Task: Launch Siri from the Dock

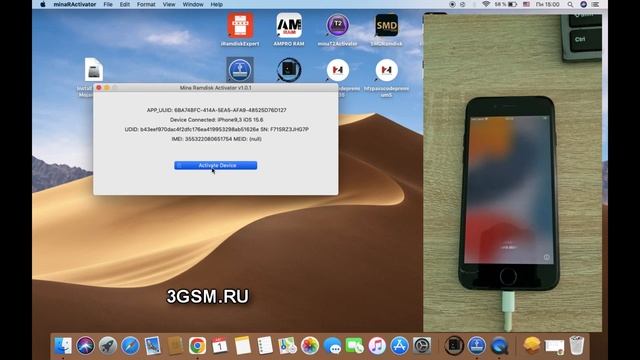Action: pos(85,346)
